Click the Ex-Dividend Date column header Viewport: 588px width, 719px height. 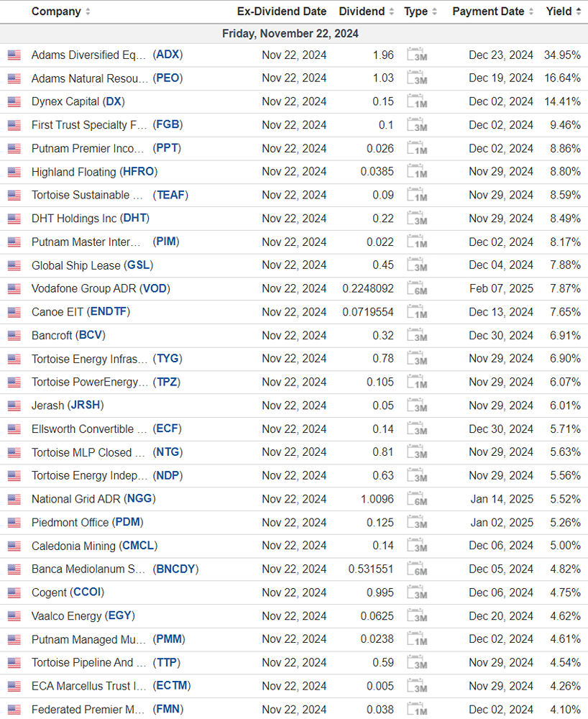(x=282, y=12)
